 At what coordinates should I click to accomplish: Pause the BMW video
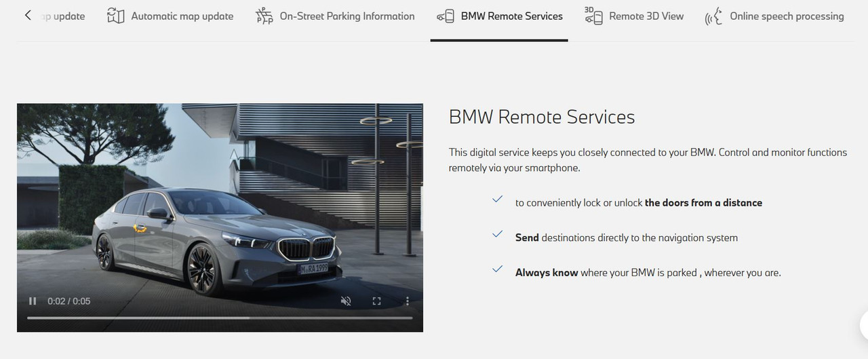tap(33, 301)
